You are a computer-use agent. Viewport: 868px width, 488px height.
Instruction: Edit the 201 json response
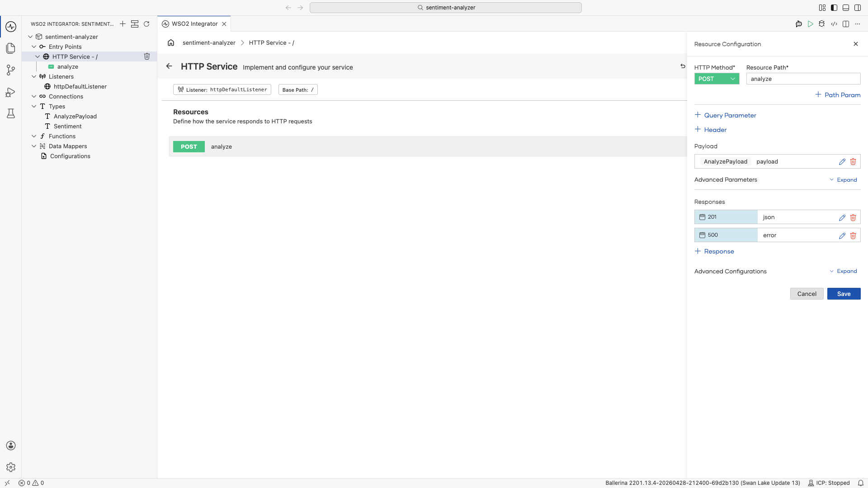[x=842, y=217]
